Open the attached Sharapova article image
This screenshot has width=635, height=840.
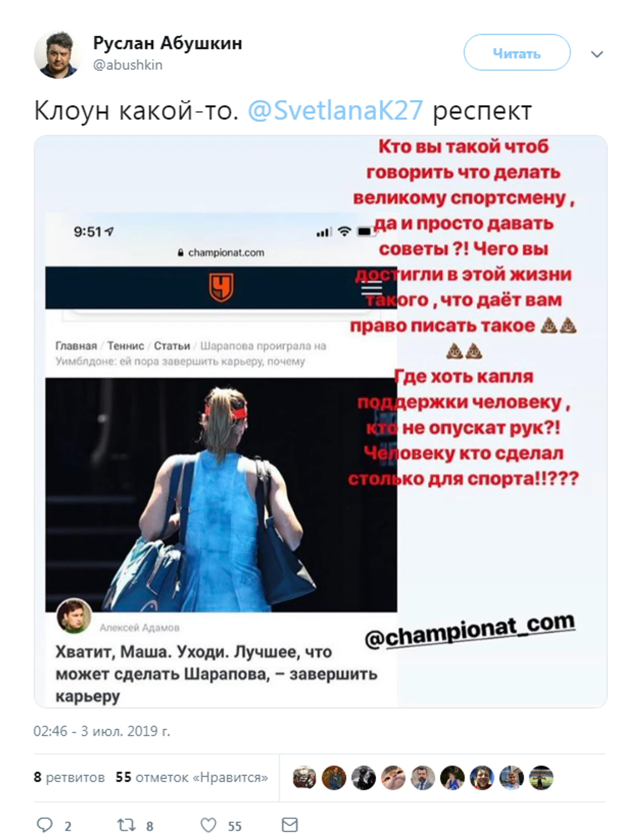pos(321,421)
